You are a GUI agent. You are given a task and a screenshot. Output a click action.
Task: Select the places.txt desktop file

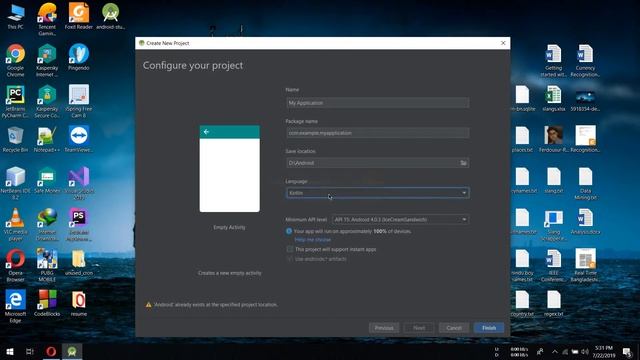pyautogui.click(x=522, y=140)
